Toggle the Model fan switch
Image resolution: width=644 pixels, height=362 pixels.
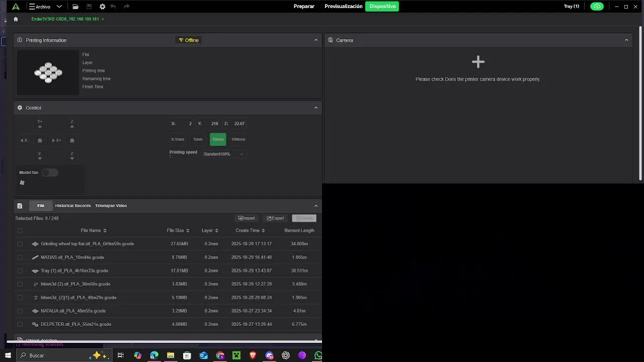click(x=50, y=172)
